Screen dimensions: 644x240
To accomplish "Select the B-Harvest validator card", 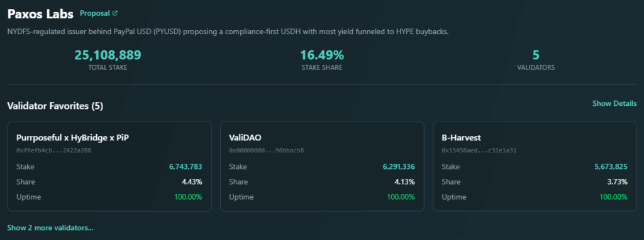I will click(x=535, y=166).
